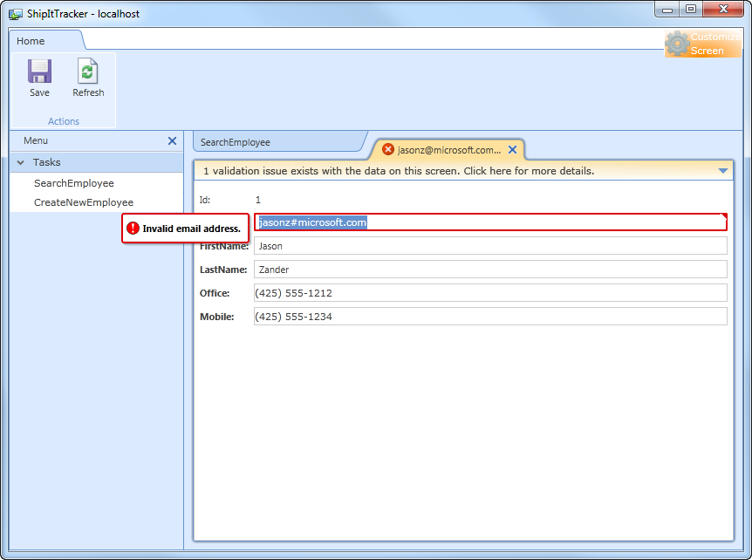752x560 pixels.
Task: Collapse the Tasks tree node
Action: tap(20, 161)
